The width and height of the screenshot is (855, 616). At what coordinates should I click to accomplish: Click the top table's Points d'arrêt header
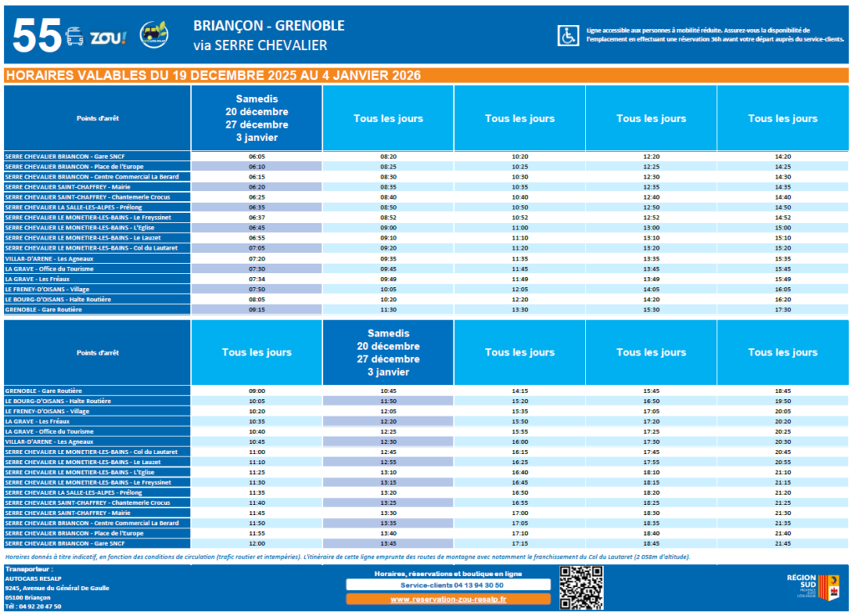pyautogui.click(x=97, y=119)
